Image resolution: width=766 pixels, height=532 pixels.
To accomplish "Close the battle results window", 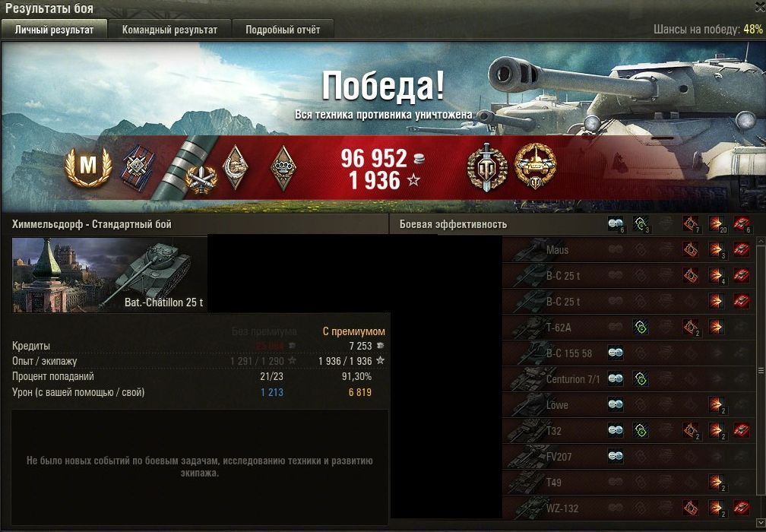I will coord(759,8).
